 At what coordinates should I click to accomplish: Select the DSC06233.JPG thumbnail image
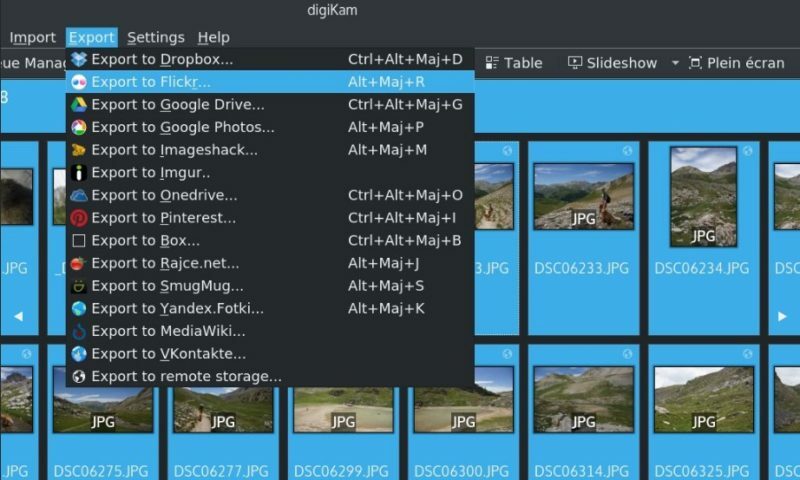[584, 196]
